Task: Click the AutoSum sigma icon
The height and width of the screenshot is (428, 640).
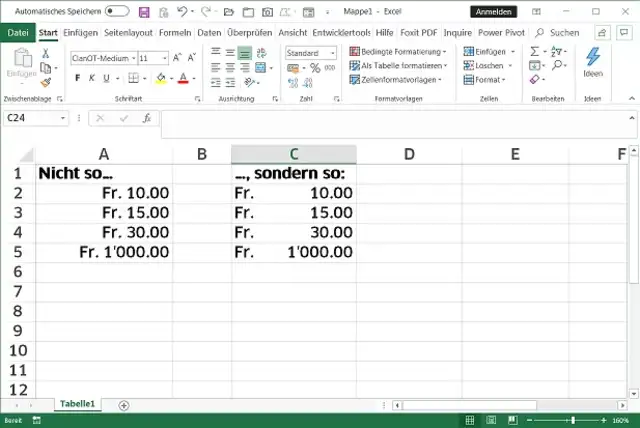Action: 535,51
